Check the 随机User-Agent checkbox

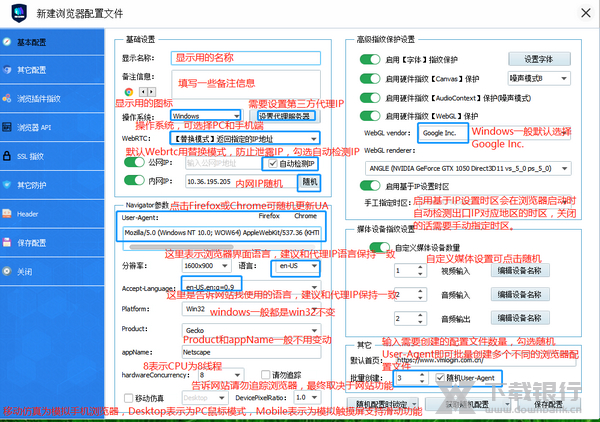440,378
